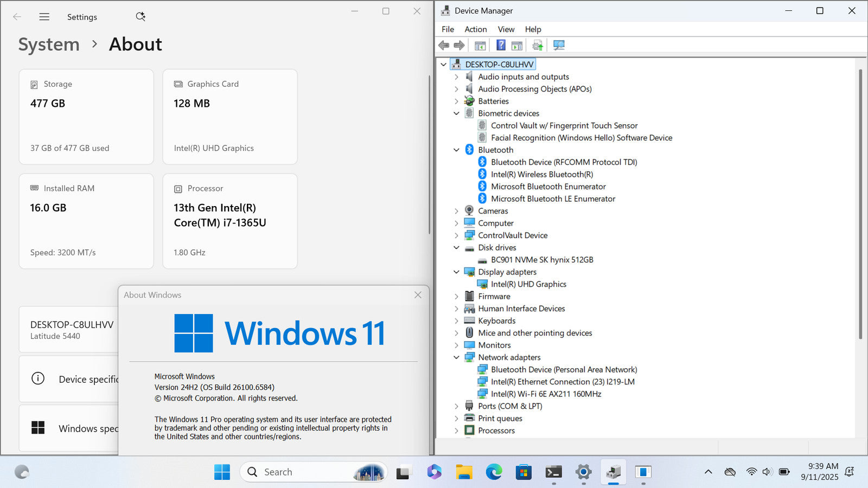The width and height of the screenshot is (868, 488).
Task: Open the Action menu in Device Manager
Action: 475,29
